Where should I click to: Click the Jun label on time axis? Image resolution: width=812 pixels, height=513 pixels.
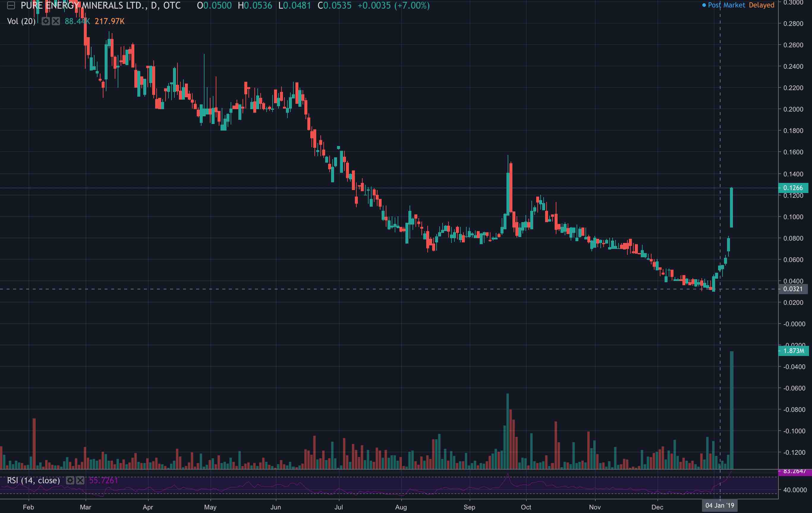point(276,507)
